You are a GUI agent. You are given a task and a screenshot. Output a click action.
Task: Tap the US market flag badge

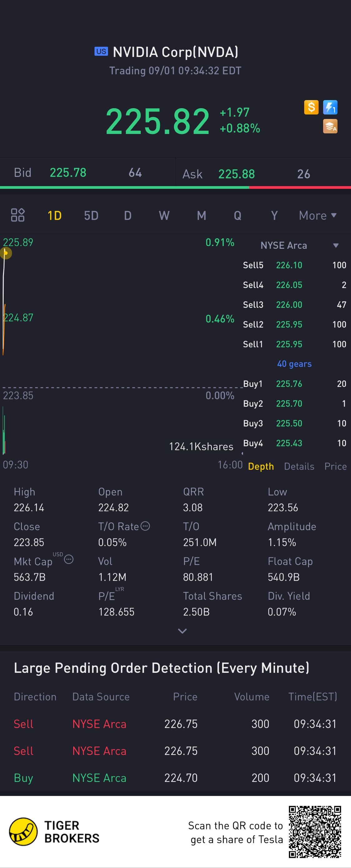101,51
